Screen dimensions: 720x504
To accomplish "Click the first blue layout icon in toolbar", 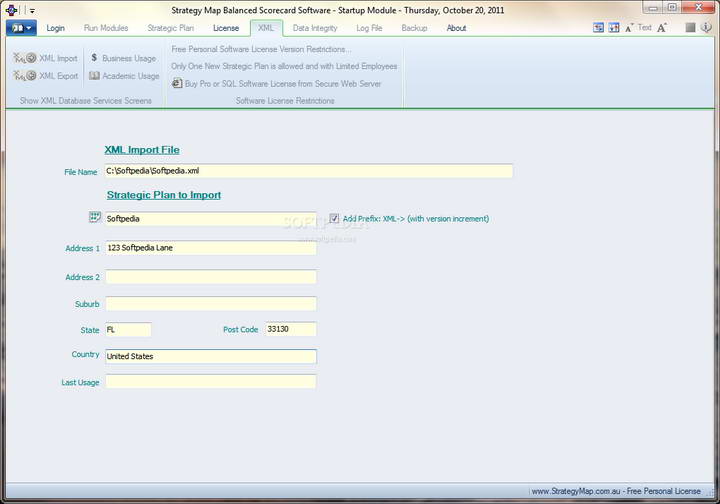I will point(598,28).
